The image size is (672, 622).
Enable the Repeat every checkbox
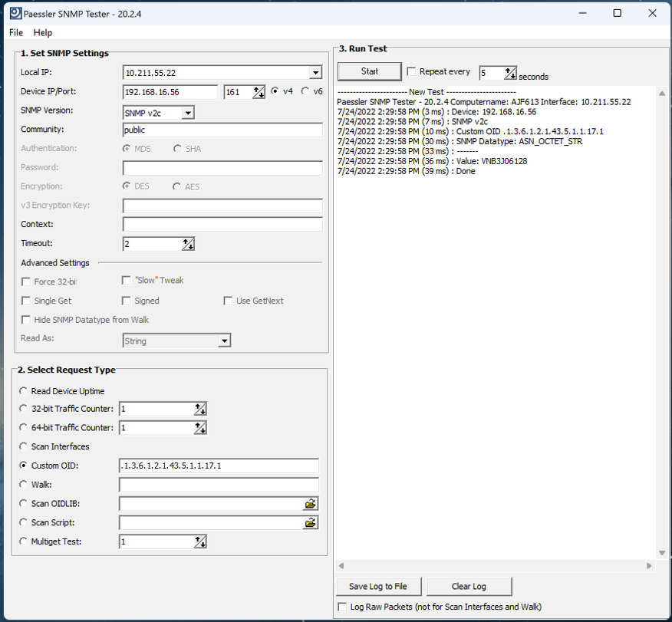pyautogui.click(x=412, y=72)
